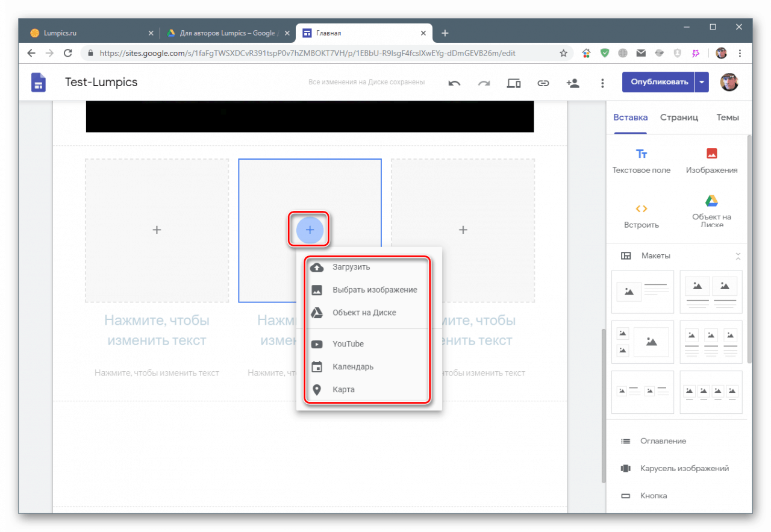Image resolution: width=771 pixels, height=532 pixels.
Task: Click the page canvas vertical scrollbar
Action: click(x=604, y=405)
